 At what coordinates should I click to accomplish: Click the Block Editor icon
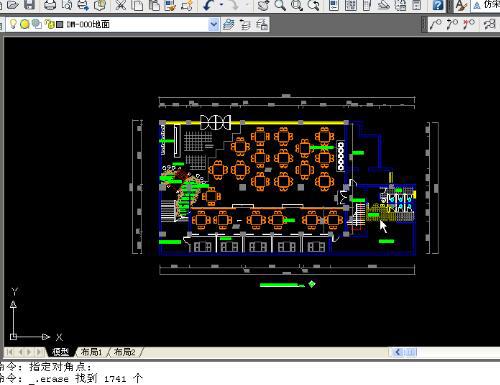point(187,5)
